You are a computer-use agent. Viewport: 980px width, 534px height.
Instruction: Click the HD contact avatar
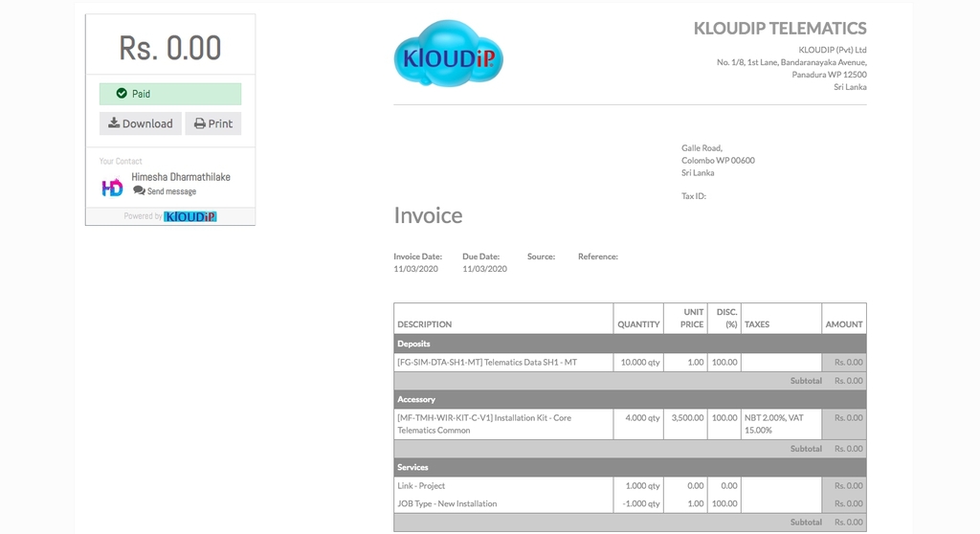(x=113, y=187)
